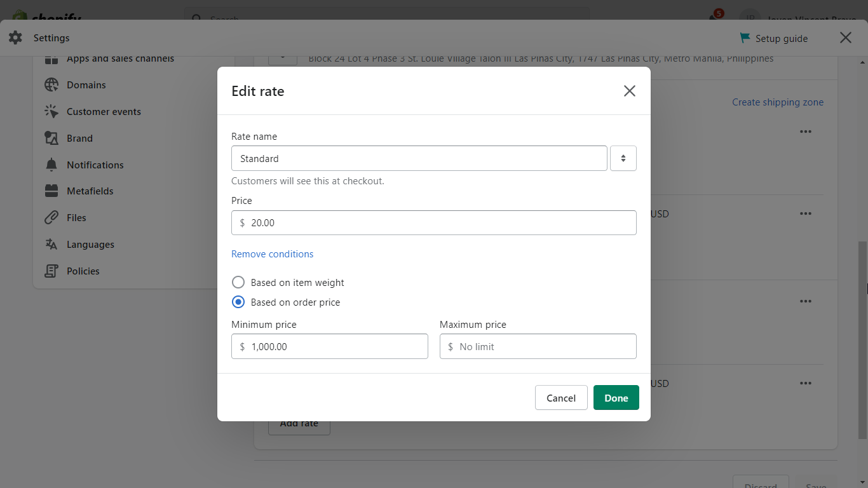868x488 pixels.
Task: Click the Remove conditions link
Action: point(272,254)
